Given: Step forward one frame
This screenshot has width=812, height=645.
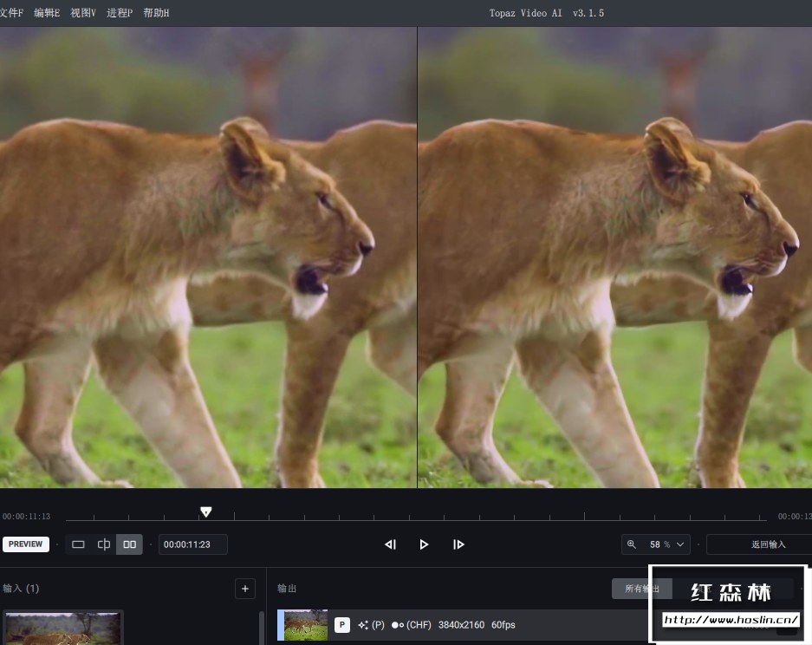Looking at the screenshot, I should click(458, 544).
